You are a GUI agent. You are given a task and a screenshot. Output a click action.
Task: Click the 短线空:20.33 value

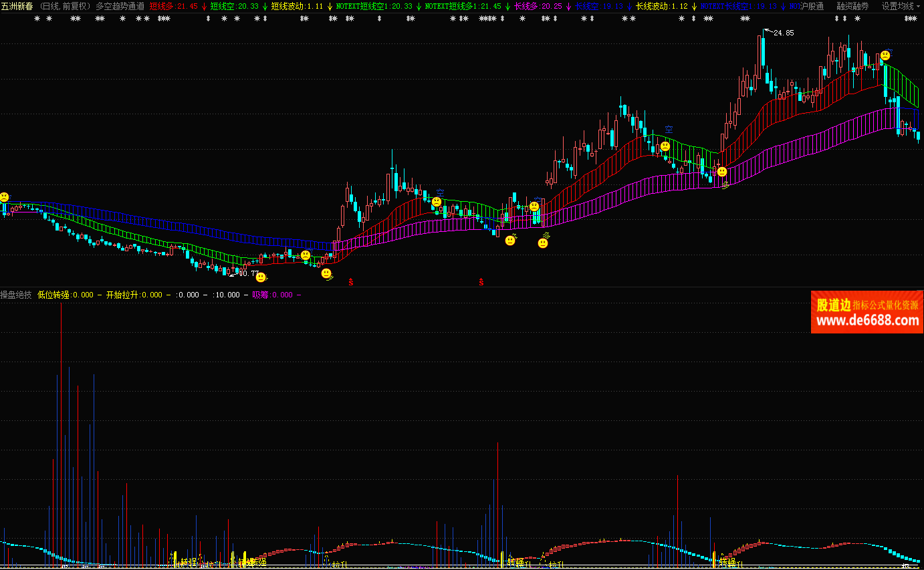click(235, 6)
